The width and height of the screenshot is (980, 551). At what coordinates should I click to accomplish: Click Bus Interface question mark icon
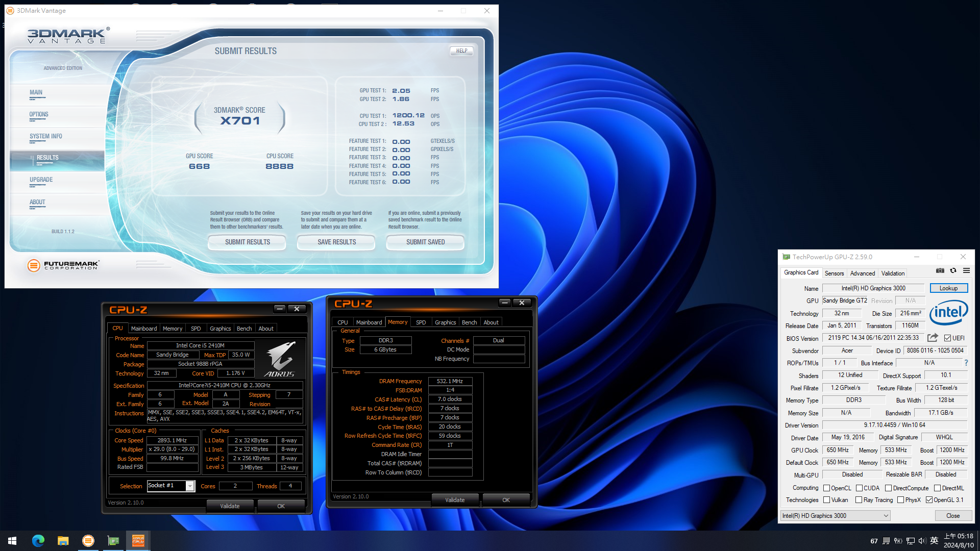pos(966,363)
